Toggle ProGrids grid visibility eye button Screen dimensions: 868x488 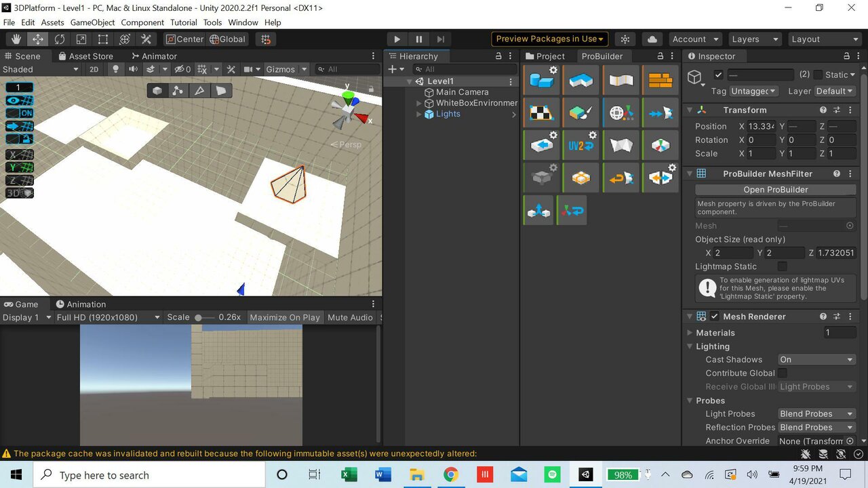[20, 100]
